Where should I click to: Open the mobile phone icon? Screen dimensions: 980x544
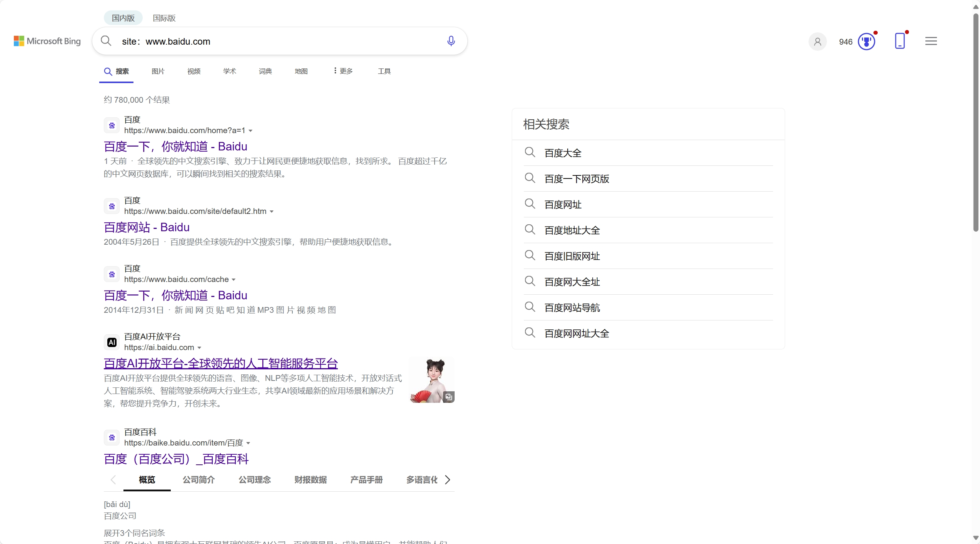900,41
